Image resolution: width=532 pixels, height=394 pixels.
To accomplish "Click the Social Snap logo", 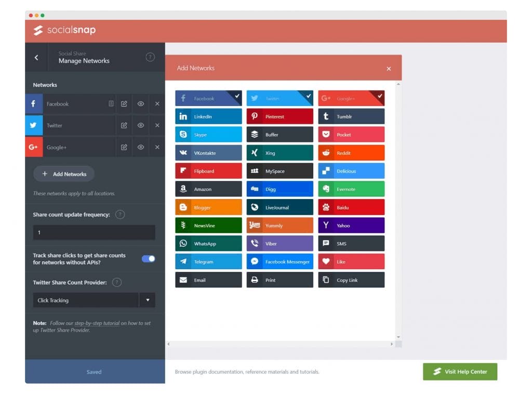I will click(x=64, y=30).
